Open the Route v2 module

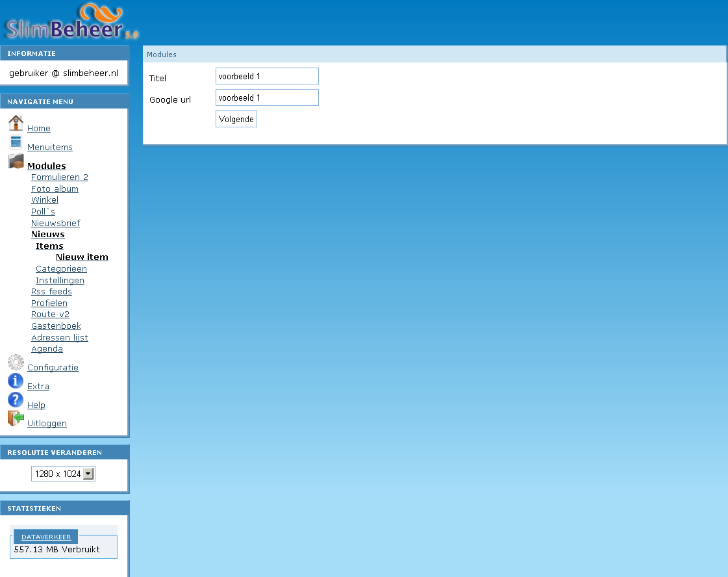50,314
